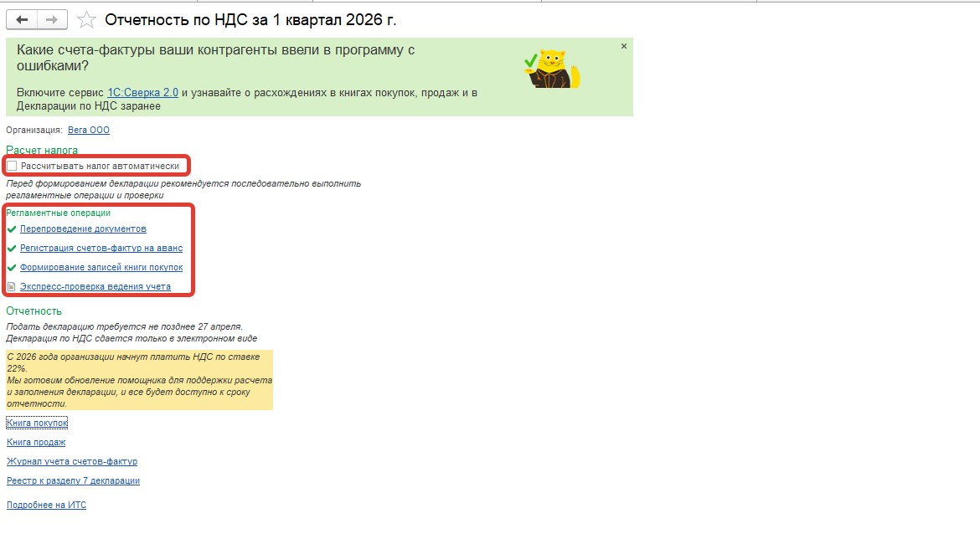Open Журнал учета счетов-фактур

tap(72, 462)
